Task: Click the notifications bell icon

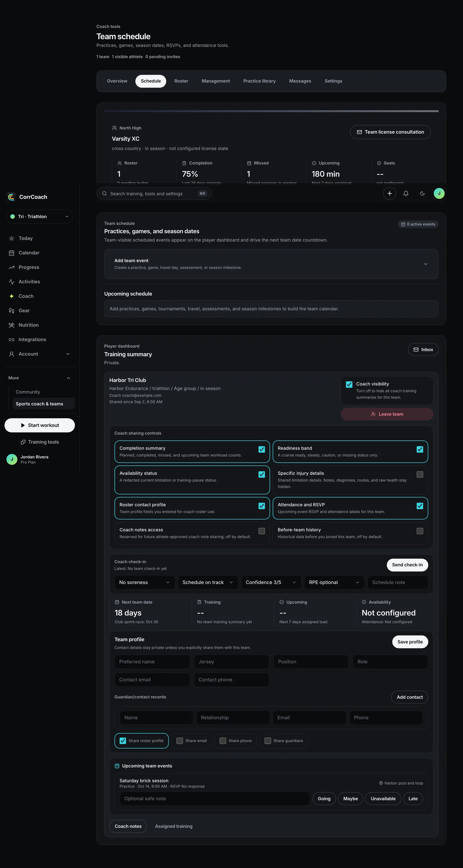Action: (x=406, y=193)
